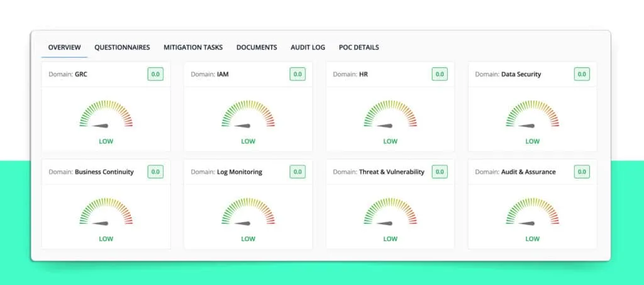This screenshot has width=644, height=285.
Task: Click the LOW label under Business Continuity gauge
Action: point(106,238)
